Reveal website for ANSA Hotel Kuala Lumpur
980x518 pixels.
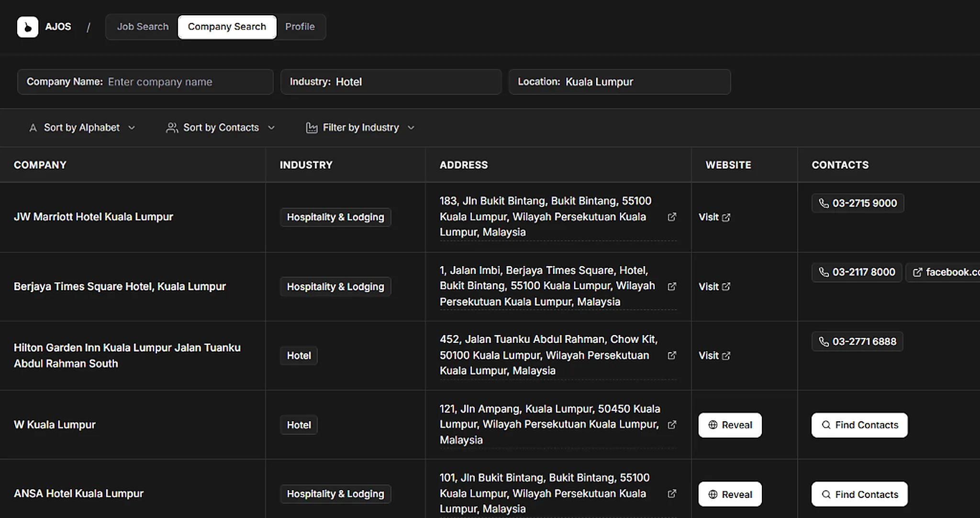[x=730, y=495]
